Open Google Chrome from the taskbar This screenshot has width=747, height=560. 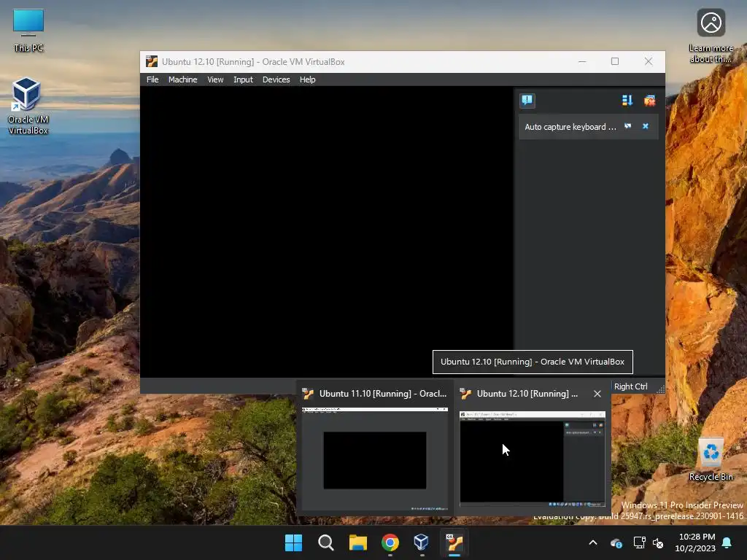[390, 542]
